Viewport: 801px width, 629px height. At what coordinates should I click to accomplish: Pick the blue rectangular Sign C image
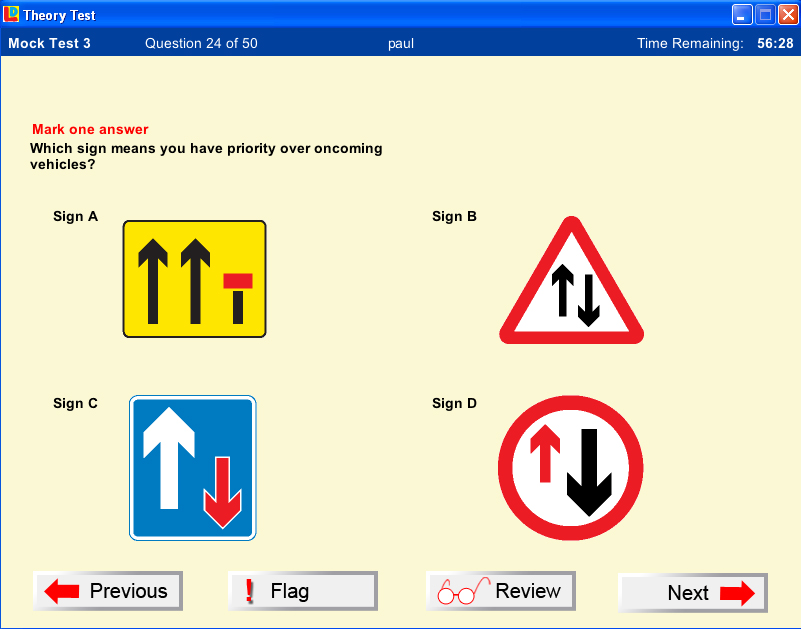[193, 468]
